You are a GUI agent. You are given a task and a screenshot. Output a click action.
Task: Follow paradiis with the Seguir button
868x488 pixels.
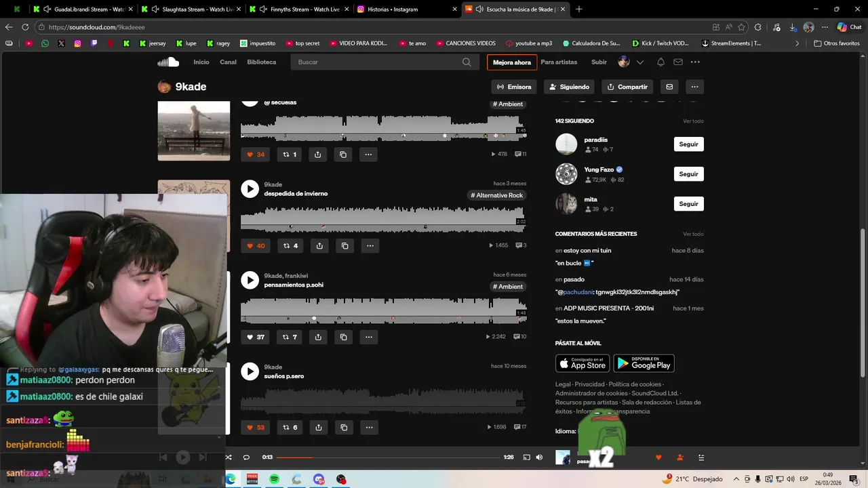tap(688, 144)
